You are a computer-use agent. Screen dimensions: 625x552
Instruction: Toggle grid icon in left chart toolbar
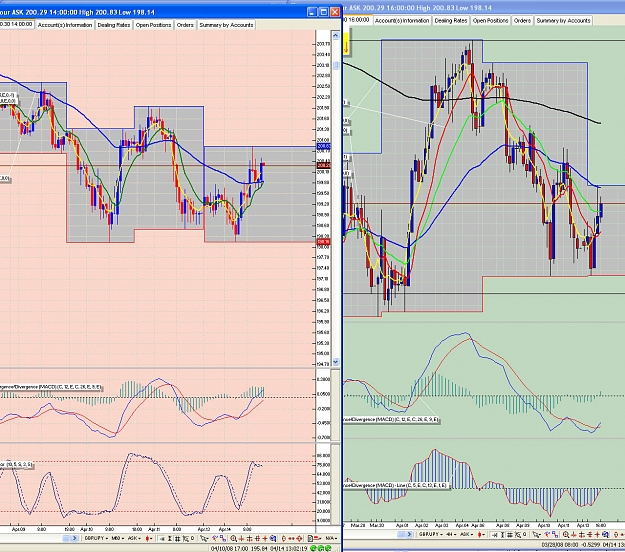tap(177, 538)
